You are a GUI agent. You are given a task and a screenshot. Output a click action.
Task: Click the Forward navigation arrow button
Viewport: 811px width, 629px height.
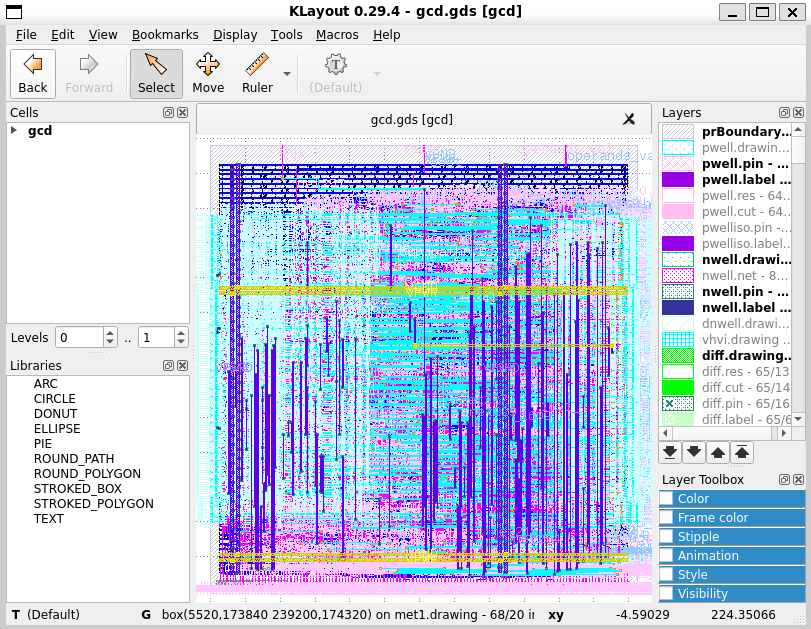[x=89, y=74]
